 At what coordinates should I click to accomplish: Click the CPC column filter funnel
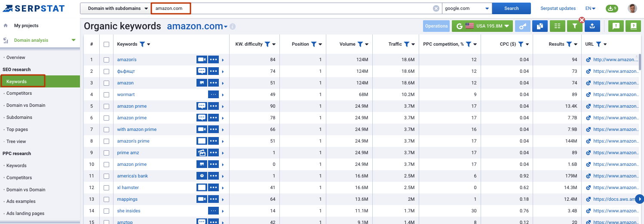521,44
